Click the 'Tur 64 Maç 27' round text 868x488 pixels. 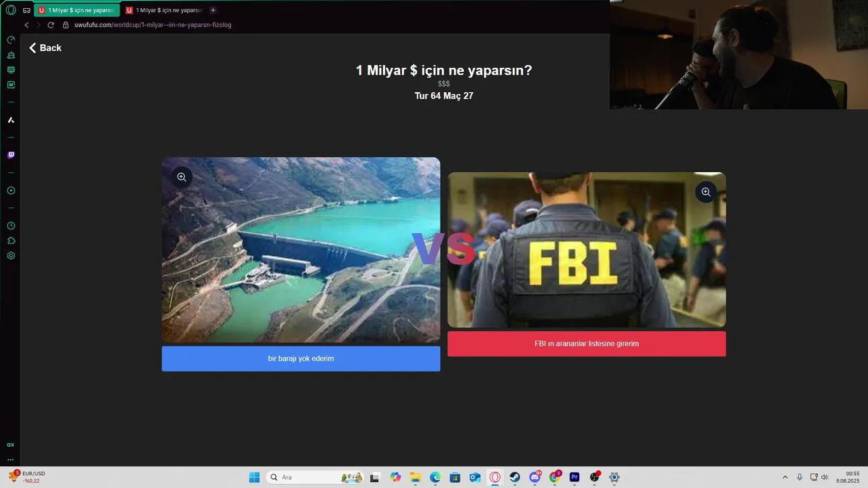pyautogui.click(x=444, y=96)
